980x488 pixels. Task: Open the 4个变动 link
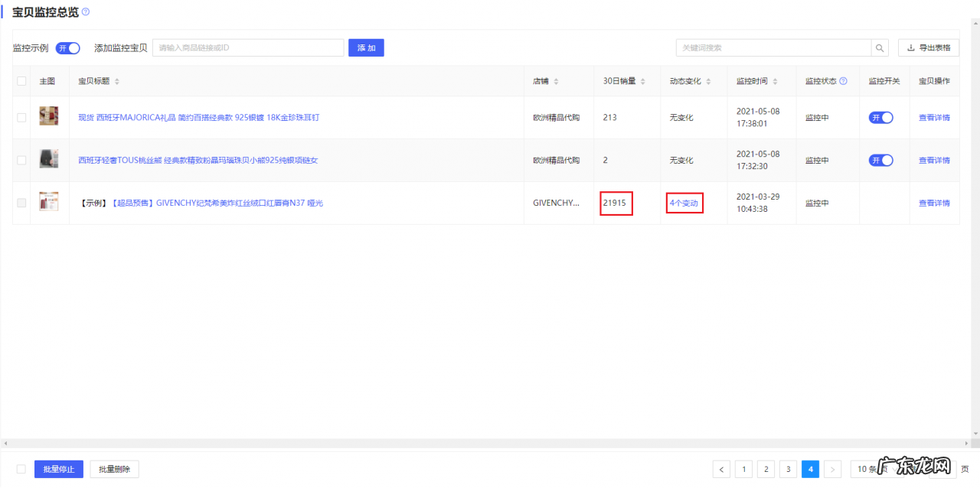(684, 203)
